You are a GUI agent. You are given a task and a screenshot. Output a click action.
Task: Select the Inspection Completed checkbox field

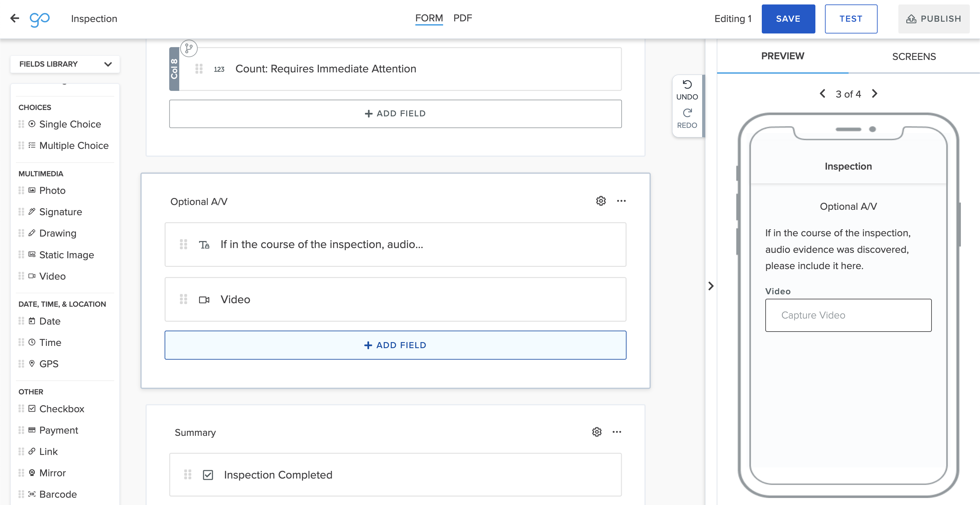(278, 475)
